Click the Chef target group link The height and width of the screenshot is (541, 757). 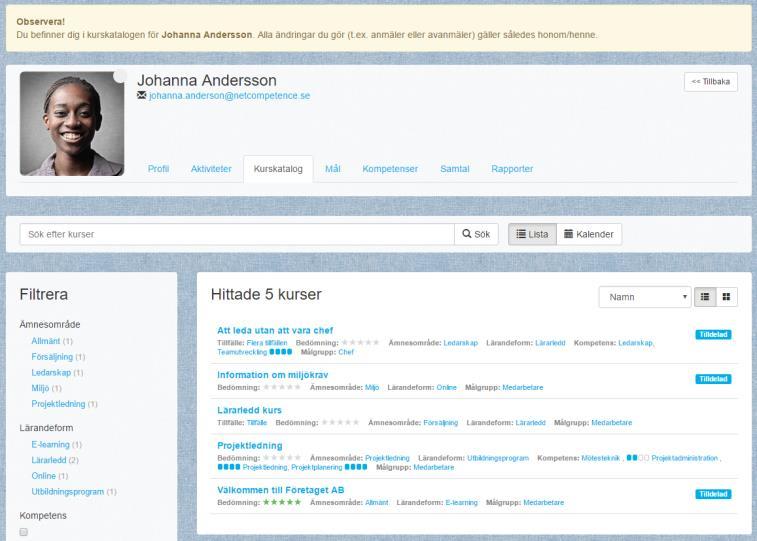346,352
